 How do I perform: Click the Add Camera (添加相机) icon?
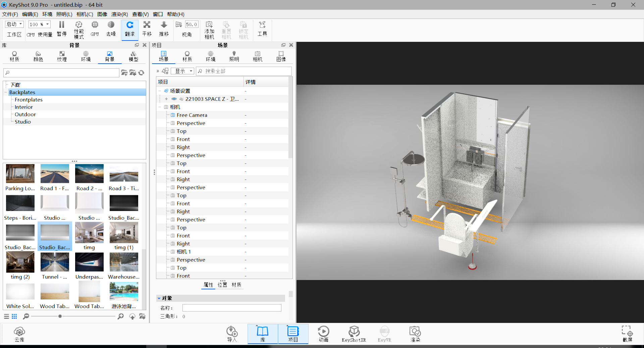pos(209,30)
